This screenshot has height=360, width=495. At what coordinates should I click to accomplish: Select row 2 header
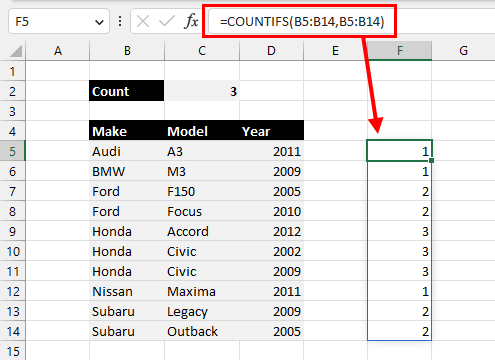click(13, 91)
